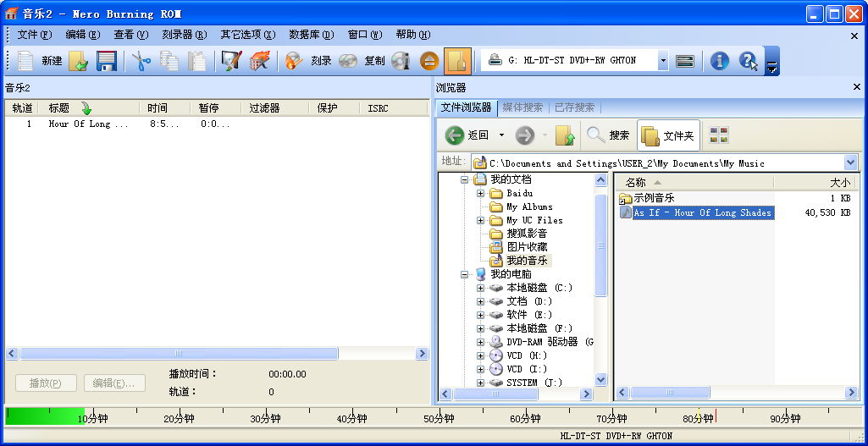Click the grey forward arrow icon

coord(524,135)
